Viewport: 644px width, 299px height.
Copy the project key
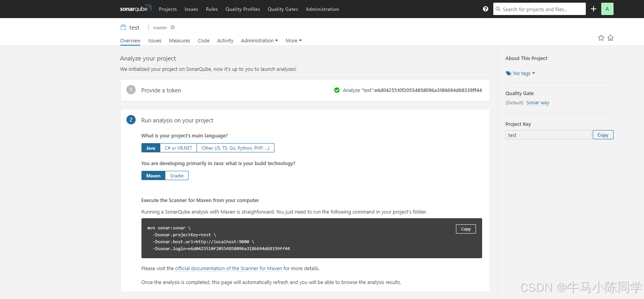pyautogui.click(x=603, y=135)
